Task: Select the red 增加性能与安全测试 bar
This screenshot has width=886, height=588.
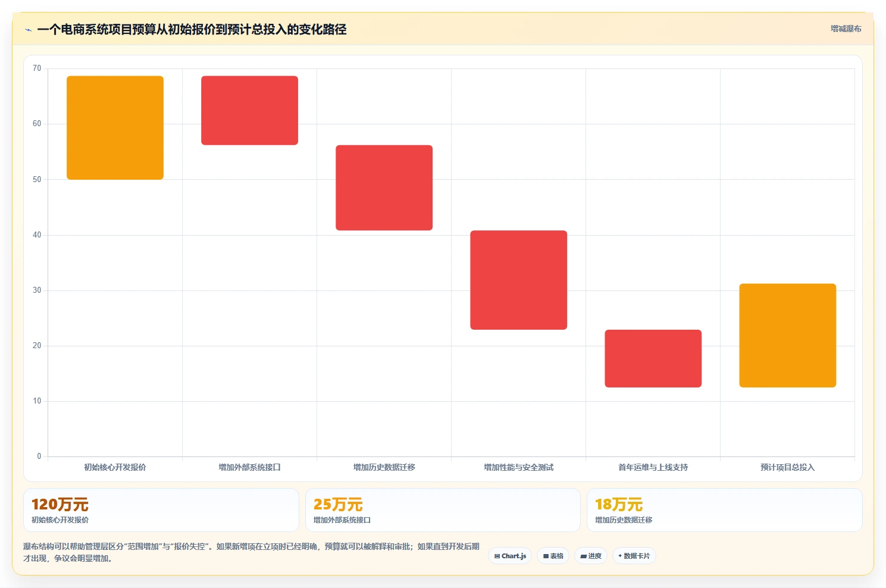Action: click(518, 280)
